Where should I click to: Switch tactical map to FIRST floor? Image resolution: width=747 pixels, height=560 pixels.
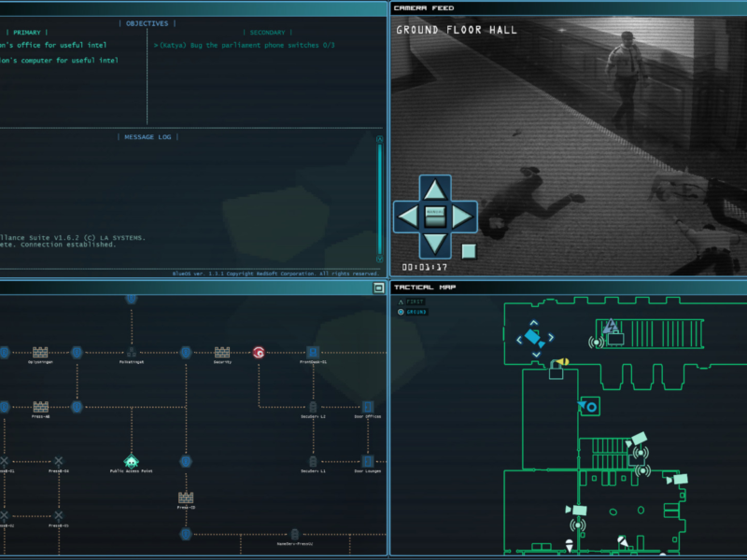(x=414, y=301)
